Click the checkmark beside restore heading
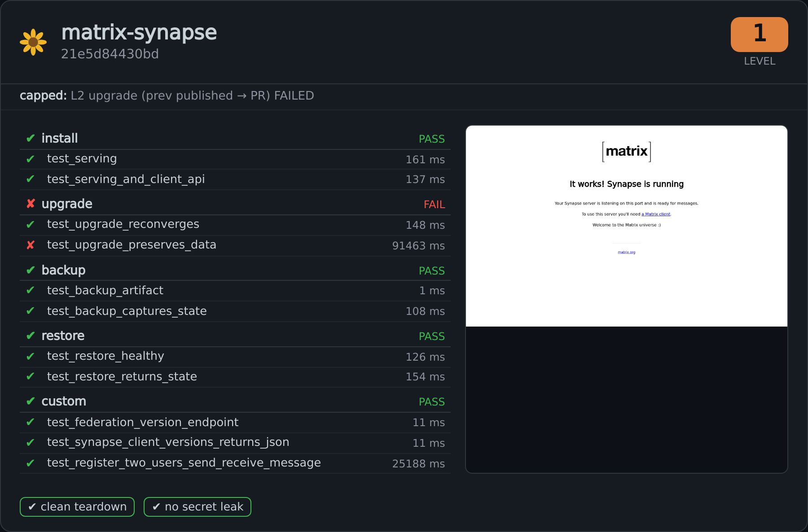This screenshot has height=532, width=808. (31, 336)
